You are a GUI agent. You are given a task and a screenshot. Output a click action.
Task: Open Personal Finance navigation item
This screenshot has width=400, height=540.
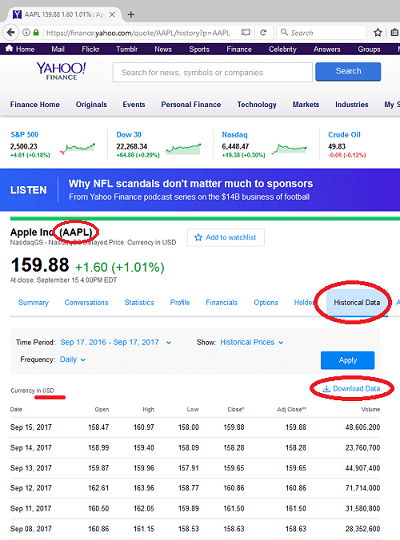pyautogui.click(x=191, y=104)
